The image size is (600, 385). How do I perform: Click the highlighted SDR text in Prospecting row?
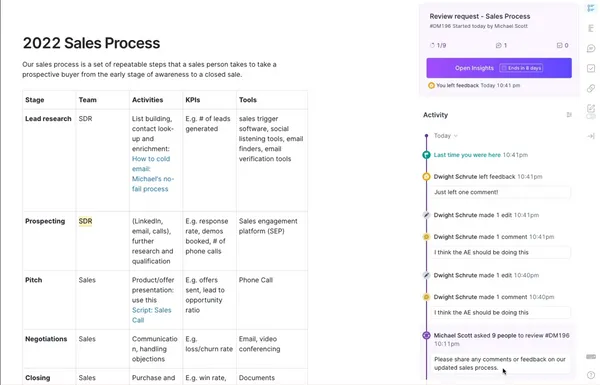85,221
